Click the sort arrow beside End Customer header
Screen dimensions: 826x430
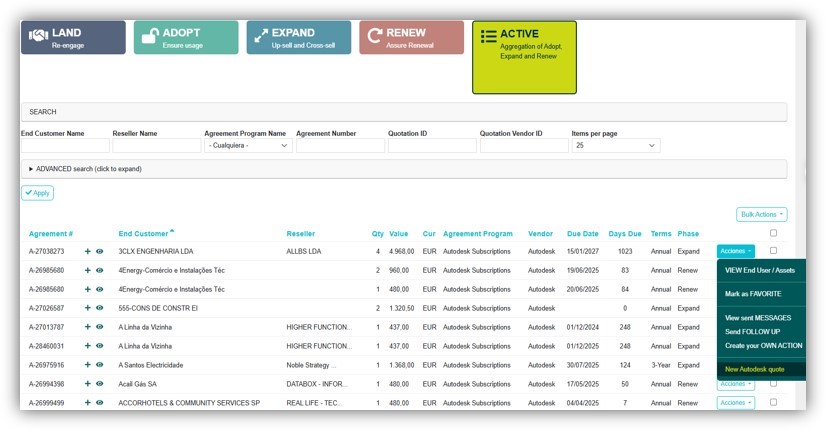pyautogui.click(x=172, y=231)
